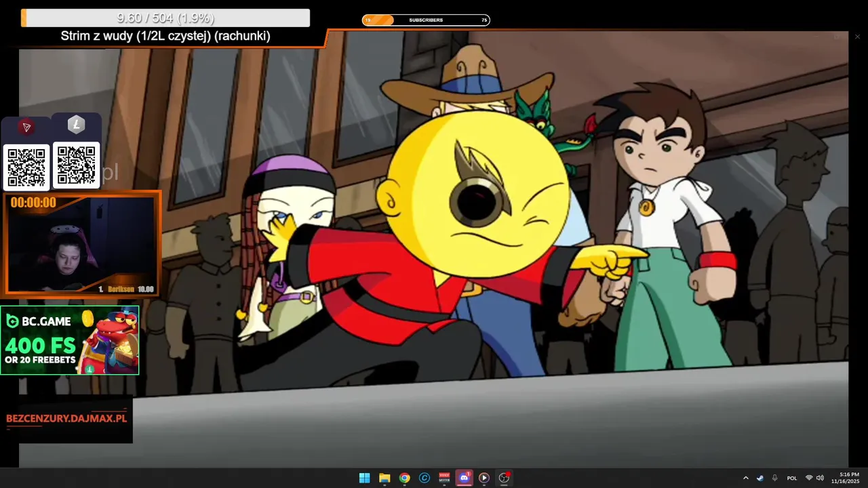Screen dimensions: 868x488
Task: Open the BC.GAME 400 FS banner
Action: [70, 340]
